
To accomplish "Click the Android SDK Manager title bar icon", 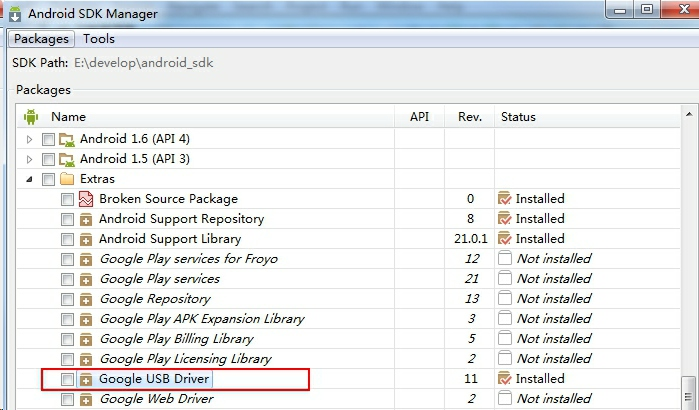I will pyautogui.click(x=15, y=14).
